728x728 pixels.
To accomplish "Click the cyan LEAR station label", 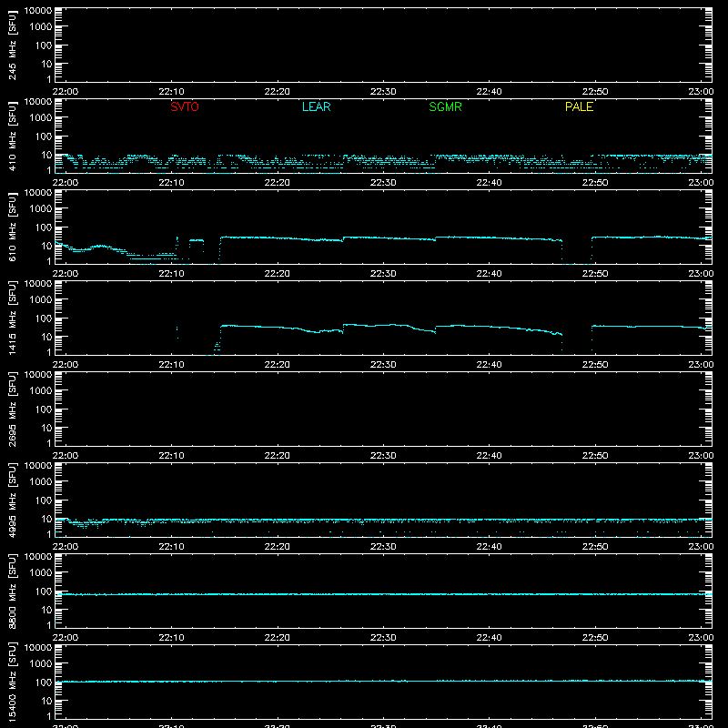I will click(316, 106).
